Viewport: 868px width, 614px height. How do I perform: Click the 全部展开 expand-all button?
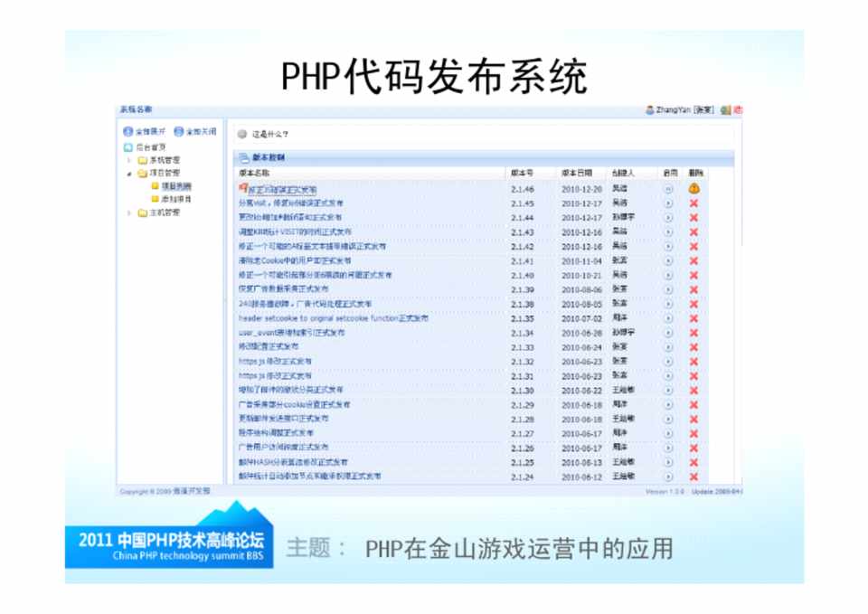click(x=144, y=131)
